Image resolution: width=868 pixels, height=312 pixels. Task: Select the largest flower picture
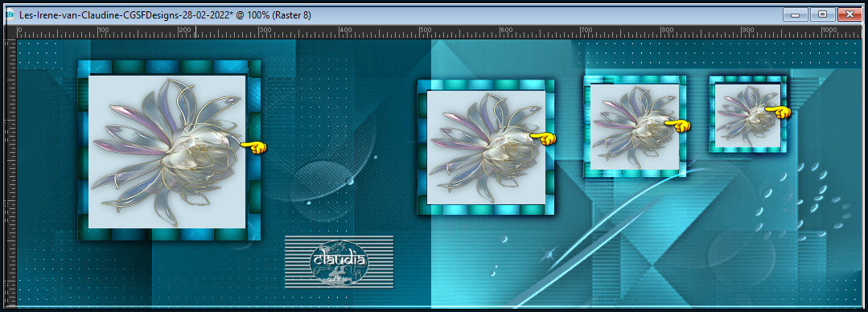tap(167, 151)
